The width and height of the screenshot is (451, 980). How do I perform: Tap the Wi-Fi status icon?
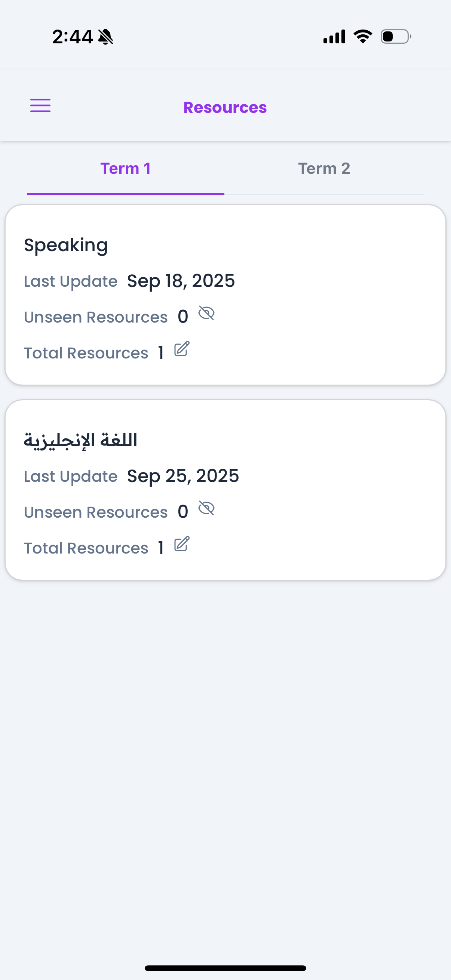tap(363, 37)
